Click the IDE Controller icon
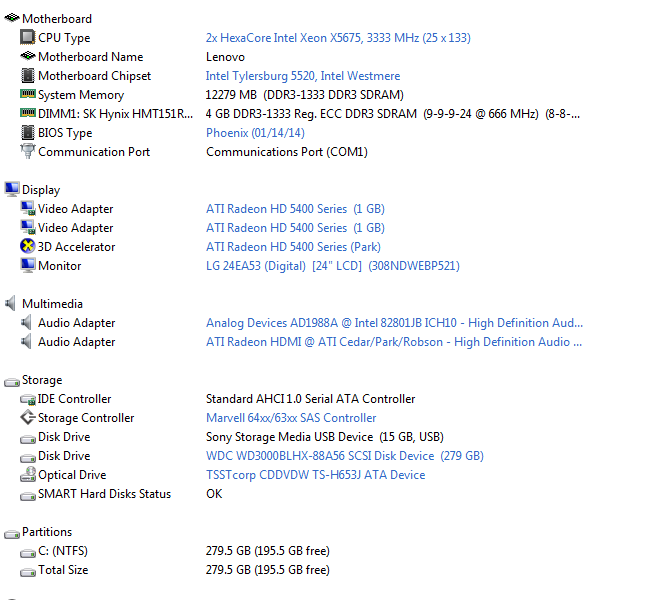This screenshot has height=600, width=653. click(x=27, y=399)
